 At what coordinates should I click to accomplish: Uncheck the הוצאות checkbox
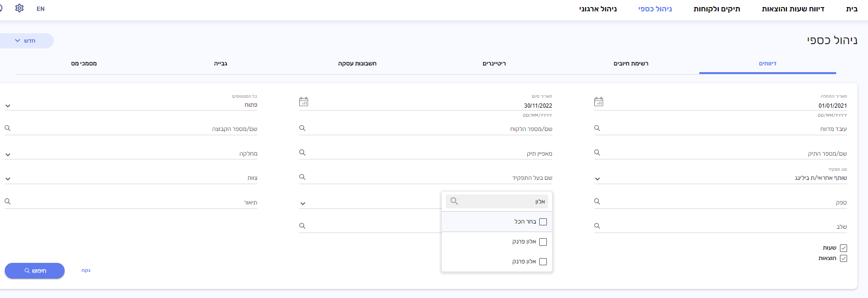click(x=843, y=259)
